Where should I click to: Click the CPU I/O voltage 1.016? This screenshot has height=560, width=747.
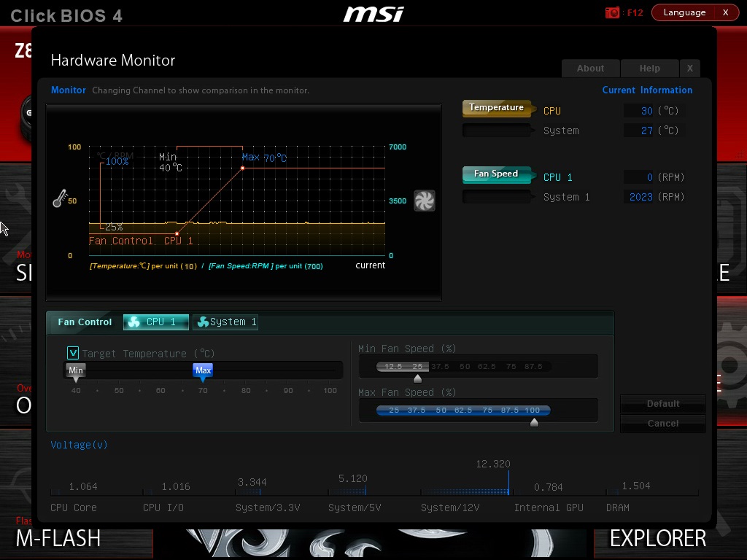[175, 486]
